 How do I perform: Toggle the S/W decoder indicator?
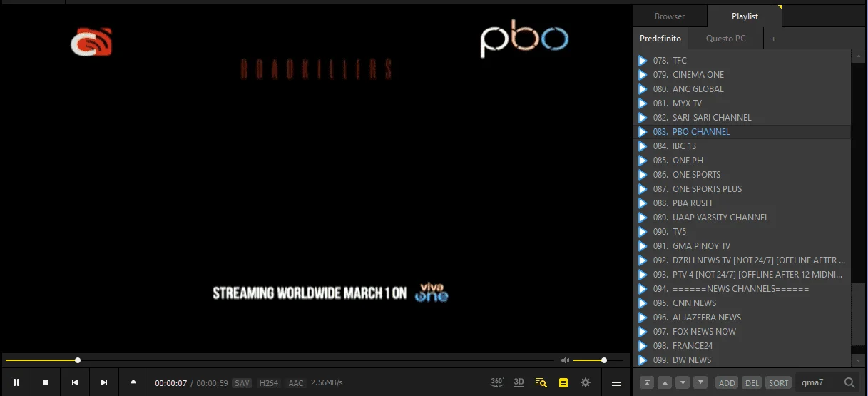pyautogui.click(x=242, y=383)
